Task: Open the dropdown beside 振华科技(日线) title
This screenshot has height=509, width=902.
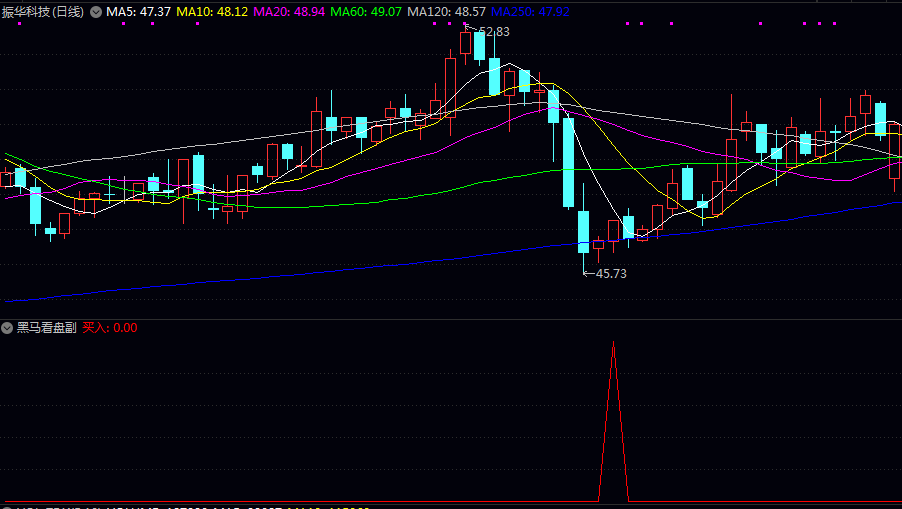Action: tap(96, 12)
